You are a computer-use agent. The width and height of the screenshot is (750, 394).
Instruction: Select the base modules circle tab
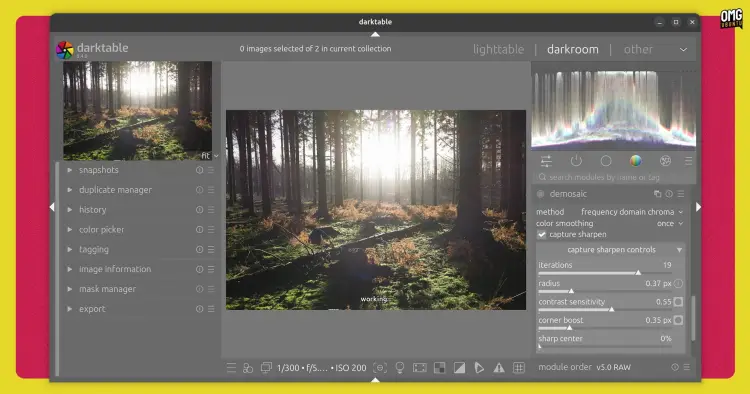tap(606, 161)
